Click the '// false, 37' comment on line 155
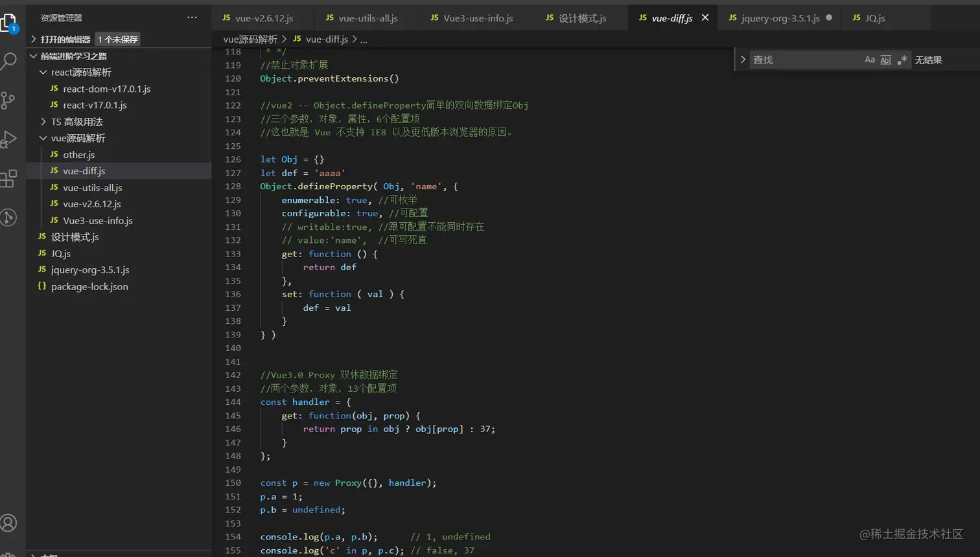 pyautogui.click(x=442, y=551)
